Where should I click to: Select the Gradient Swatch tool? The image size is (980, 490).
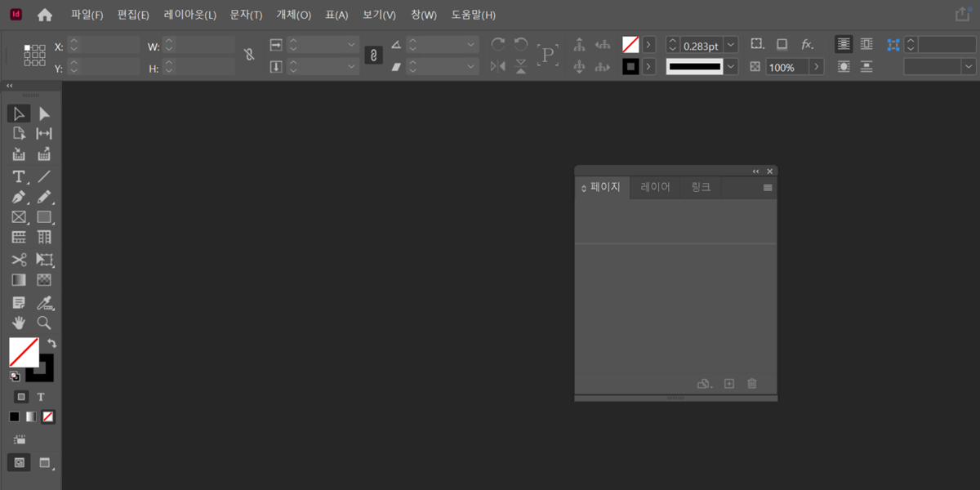19,280
